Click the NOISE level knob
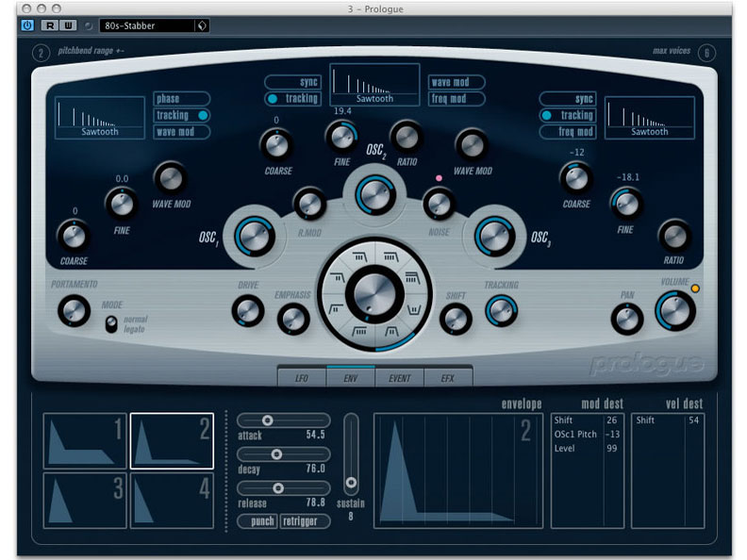The image size is (747, 560). (440, 204)
